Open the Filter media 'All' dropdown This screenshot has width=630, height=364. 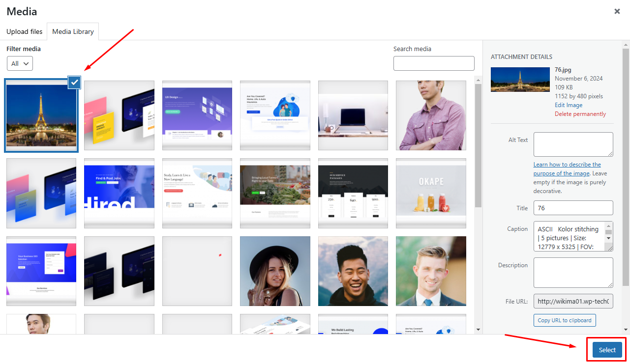click(20, 63)
